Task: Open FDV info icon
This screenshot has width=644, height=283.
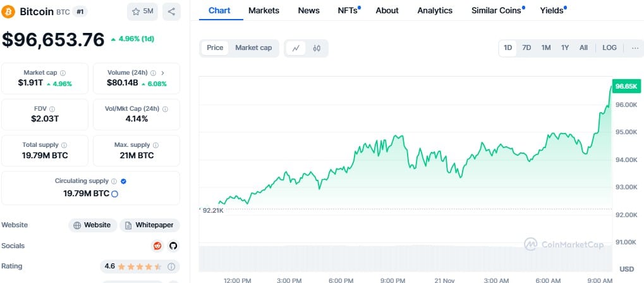Action: tap(52, 109)
